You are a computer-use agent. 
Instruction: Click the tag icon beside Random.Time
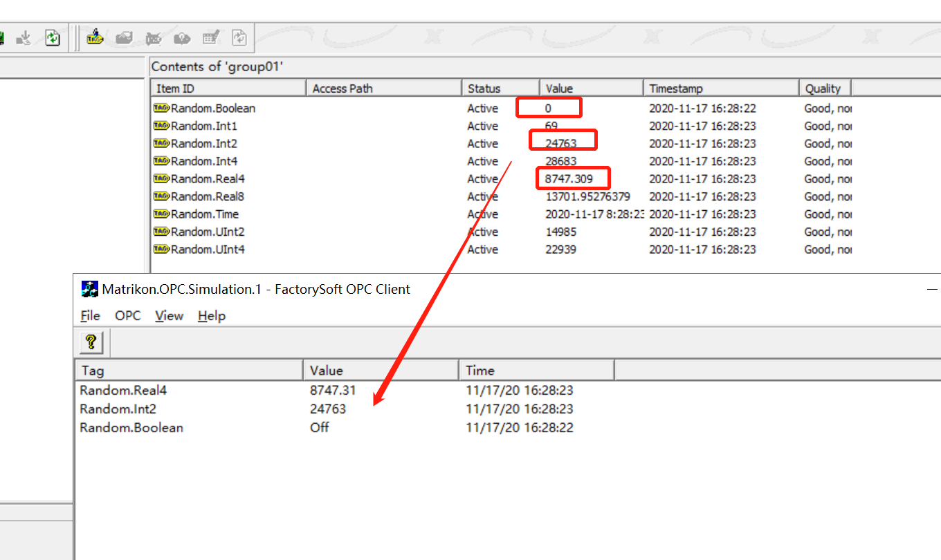click(x=161, y=214)
